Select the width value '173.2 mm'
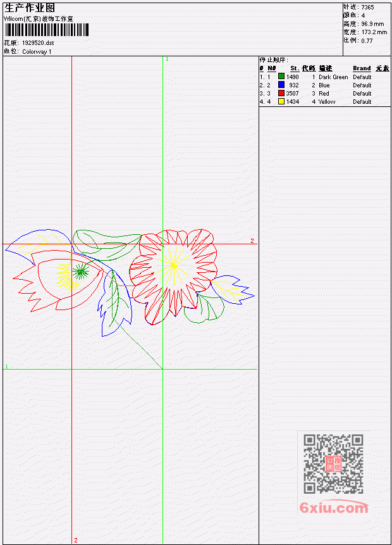 [x=374, y=32]
